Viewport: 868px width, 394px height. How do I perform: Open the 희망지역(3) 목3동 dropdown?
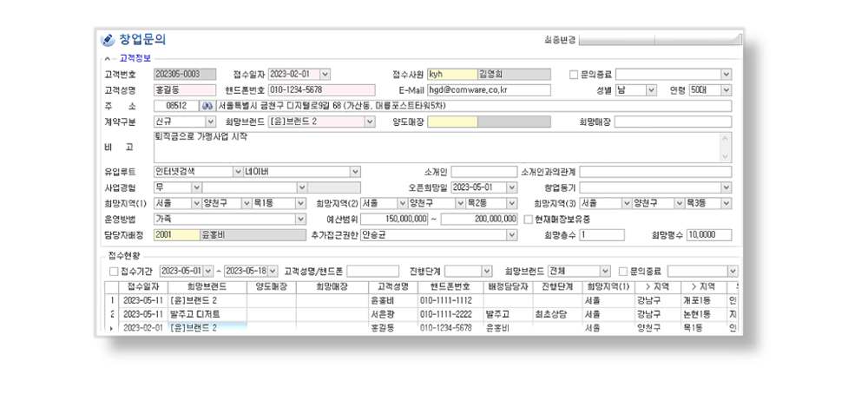[x=727, y=203]
